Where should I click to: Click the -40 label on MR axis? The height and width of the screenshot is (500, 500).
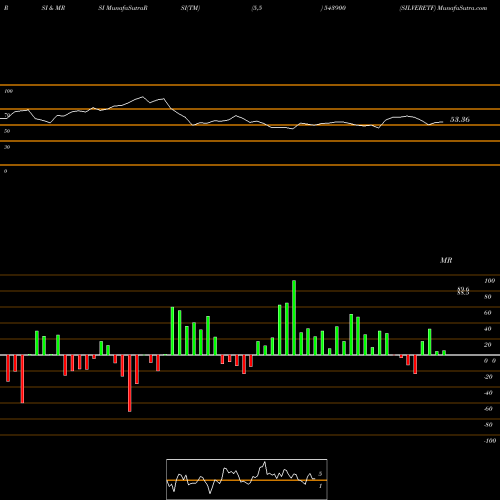(488, 393)
